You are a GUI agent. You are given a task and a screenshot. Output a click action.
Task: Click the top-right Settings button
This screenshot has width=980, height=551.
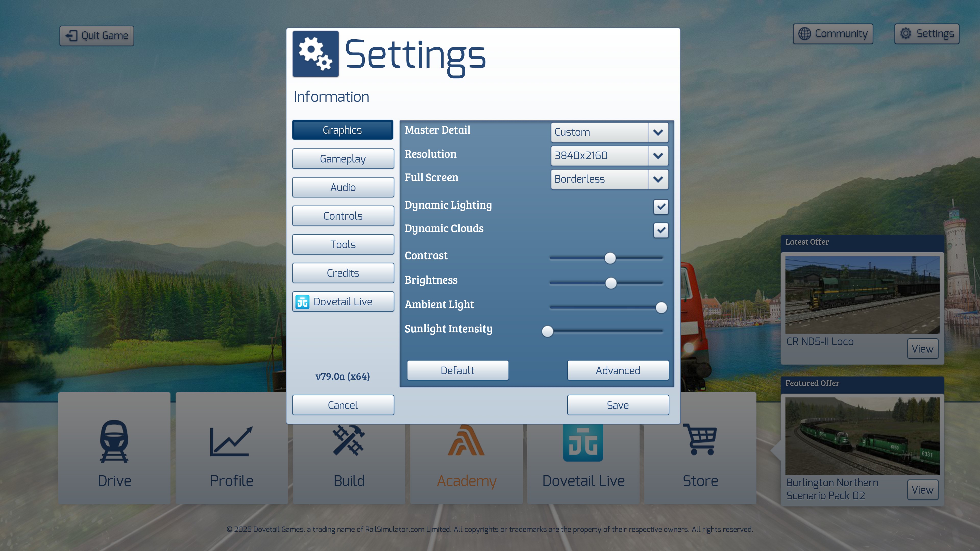927,34
